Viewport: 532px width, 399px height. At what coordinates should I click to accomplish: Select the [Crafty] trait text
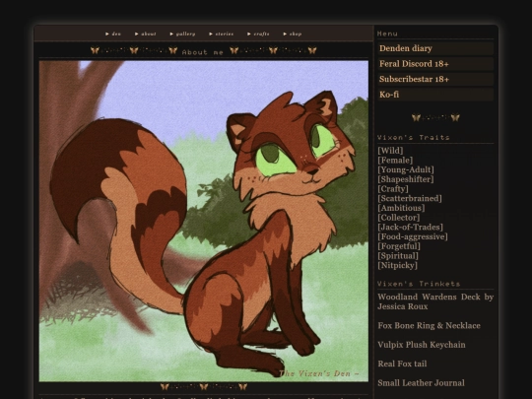tap(393, 189)
